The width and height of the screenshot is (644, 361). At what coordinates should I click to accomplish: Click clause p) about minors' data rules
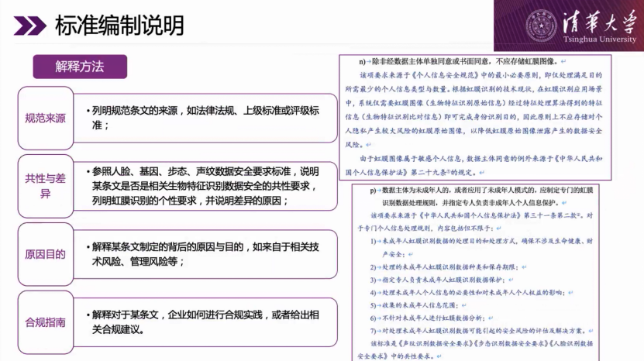click(x=481, y=196)
